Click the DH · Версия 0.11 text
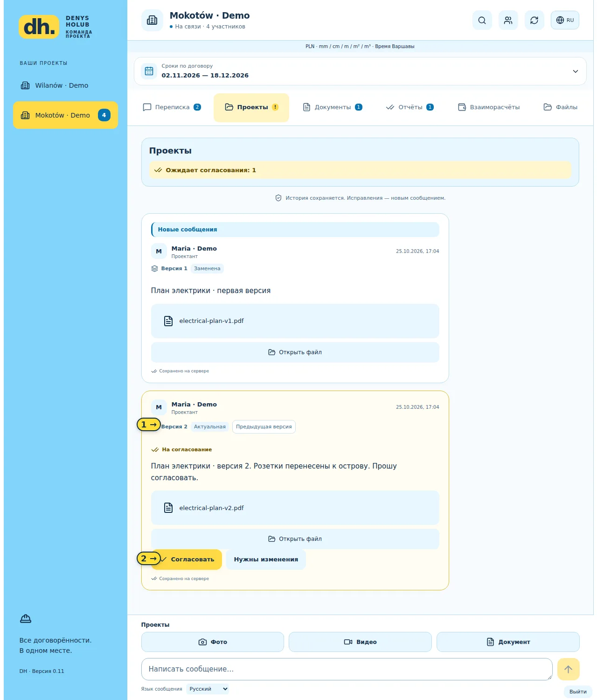The height and width of the screenshot is (700, 597). click(x=42, y=671)
